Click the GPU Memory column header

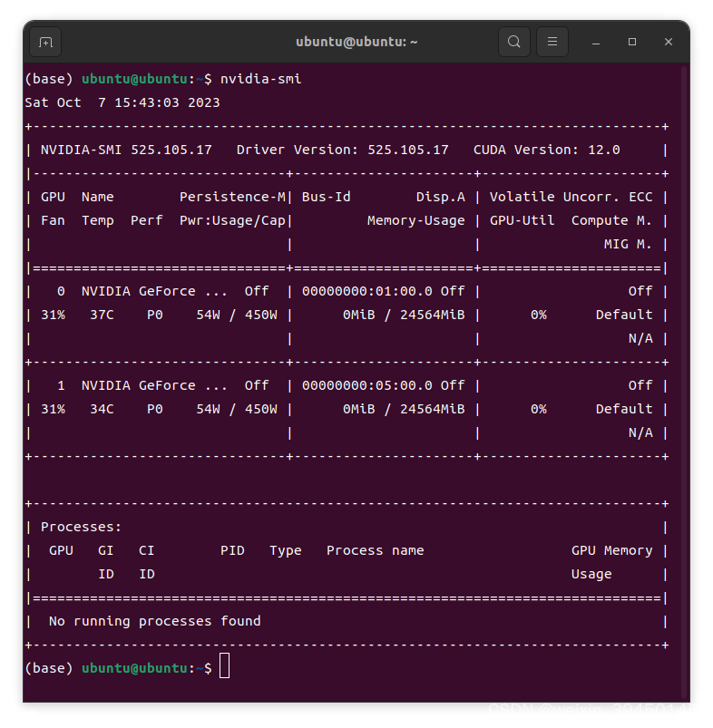[x=611, y=550]
